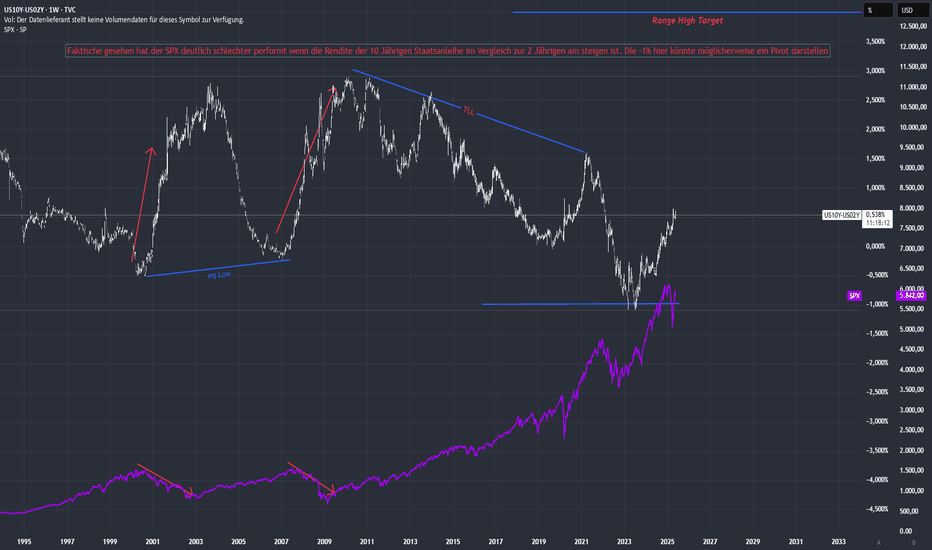This screenshot has width=932, height=550.
Task: Click the '2001' label on time axis
Action: pos(153,542)
